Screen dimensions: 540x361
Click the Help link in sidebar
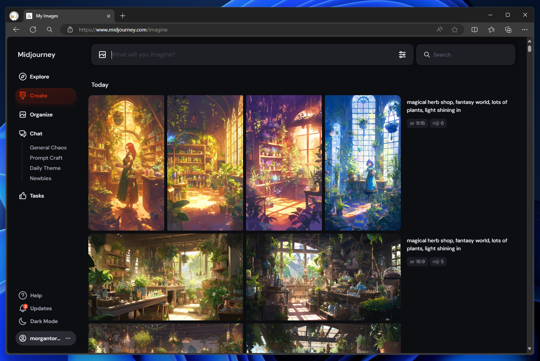point(30,295)
